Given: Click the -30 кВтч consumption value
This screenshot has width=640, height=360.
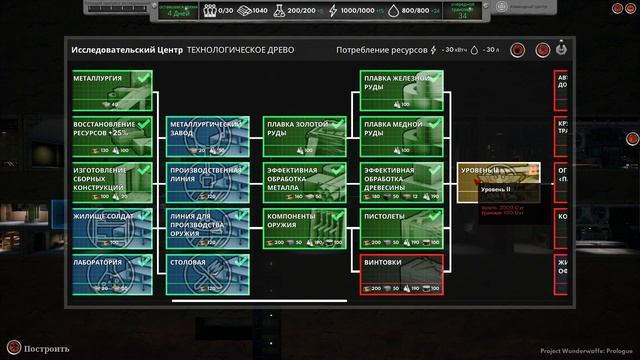Looking at the screenshot, I should coord(454,50).
